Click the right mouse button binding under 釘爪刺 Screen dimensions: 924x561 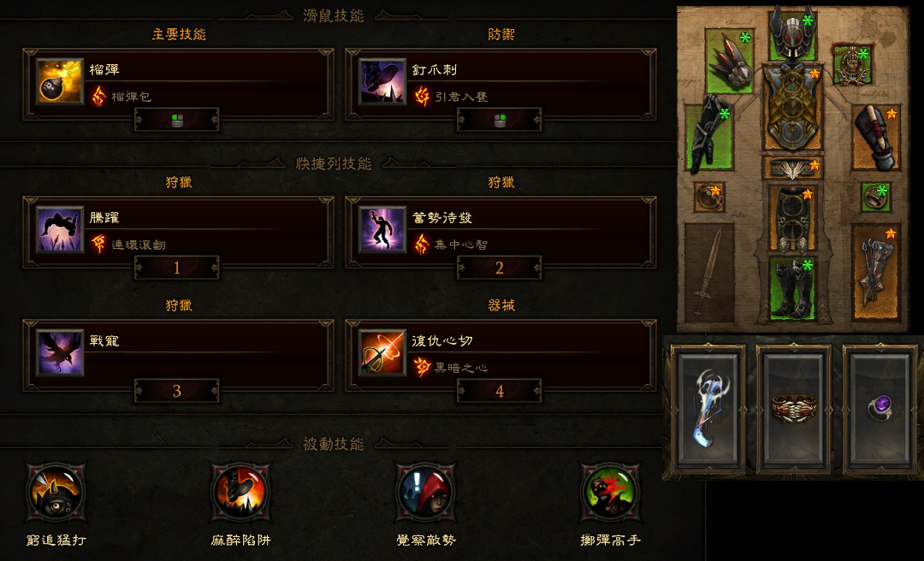(499, 121)
